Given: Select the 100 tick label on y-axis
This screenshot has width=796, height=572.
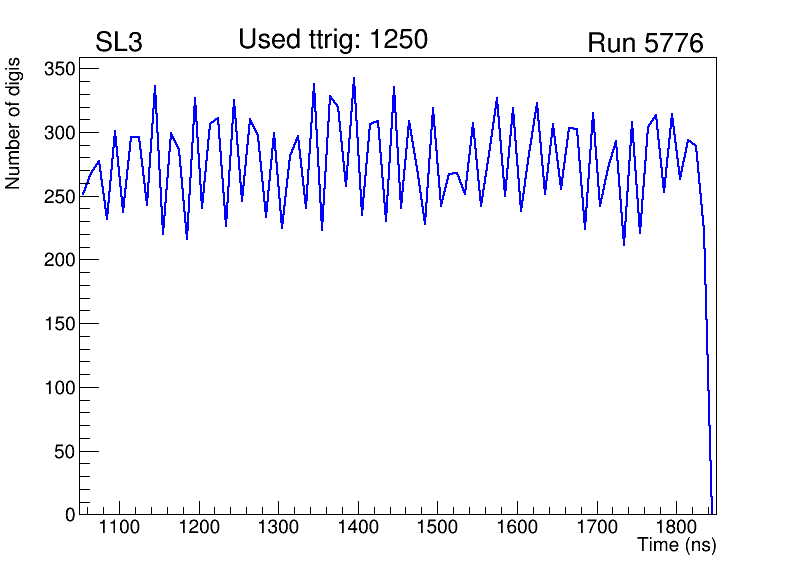Looking at the screenshot, I should 58,388.
